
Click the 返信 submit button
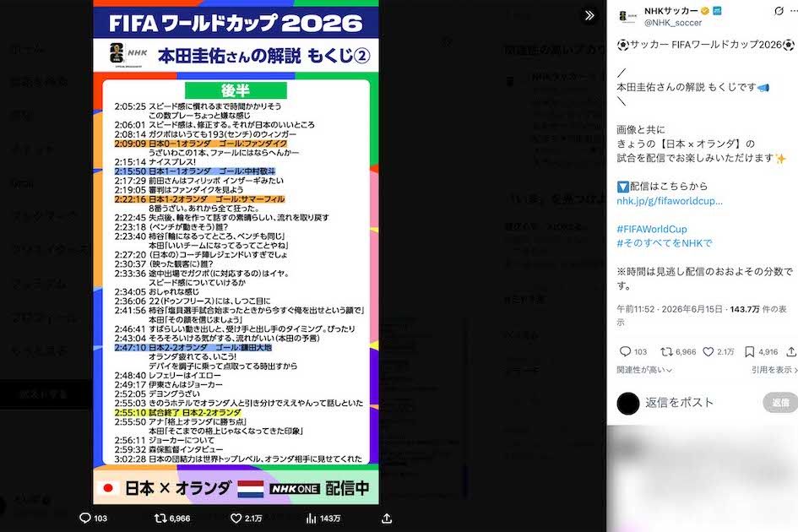(780, 403)
